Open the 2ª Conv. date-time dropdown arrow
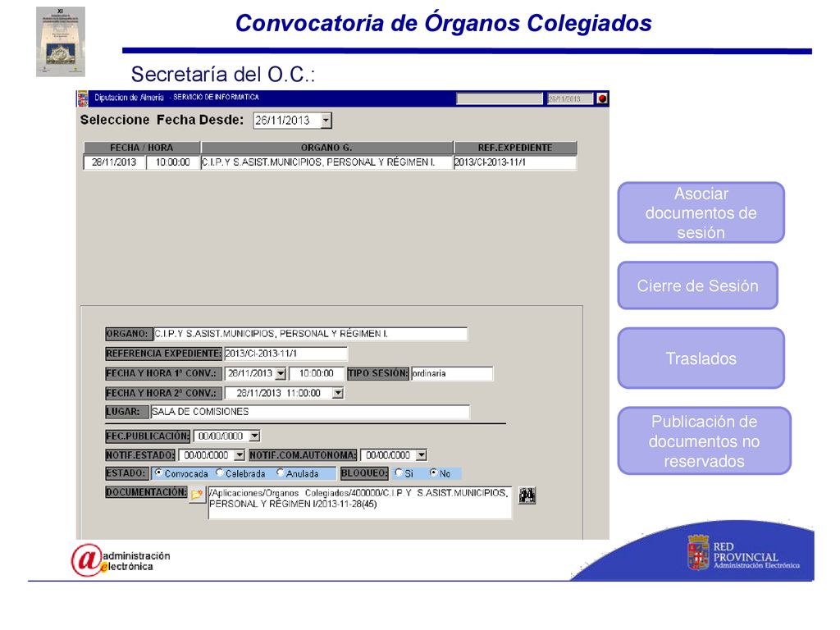 coord(337,393)
